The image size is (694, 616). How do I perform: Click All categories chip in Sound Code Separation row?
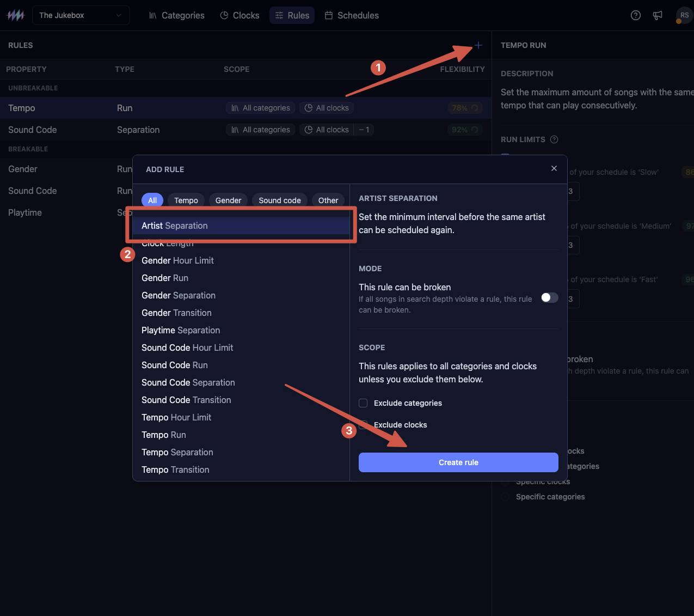coord(260,130)
